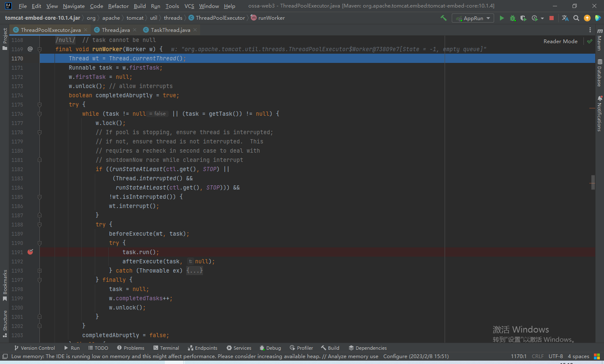Open the AppRun run configuration dropdown

(473, 18)
